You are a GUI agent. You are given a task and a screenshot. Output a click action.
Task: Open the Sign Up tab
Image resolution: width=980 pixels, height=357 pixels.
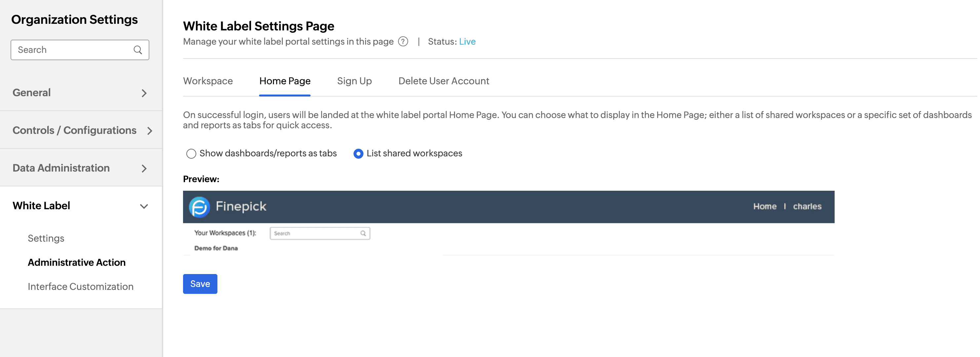click(x=354, y=81)
